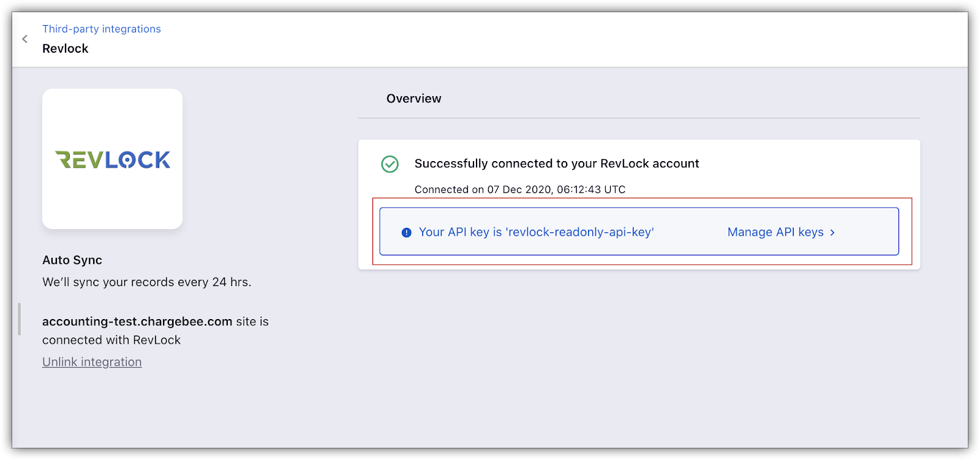Open the Third-party integrations breadcrumb link
The height and width of the screenshot is (460, 980).
coord(102,29)
